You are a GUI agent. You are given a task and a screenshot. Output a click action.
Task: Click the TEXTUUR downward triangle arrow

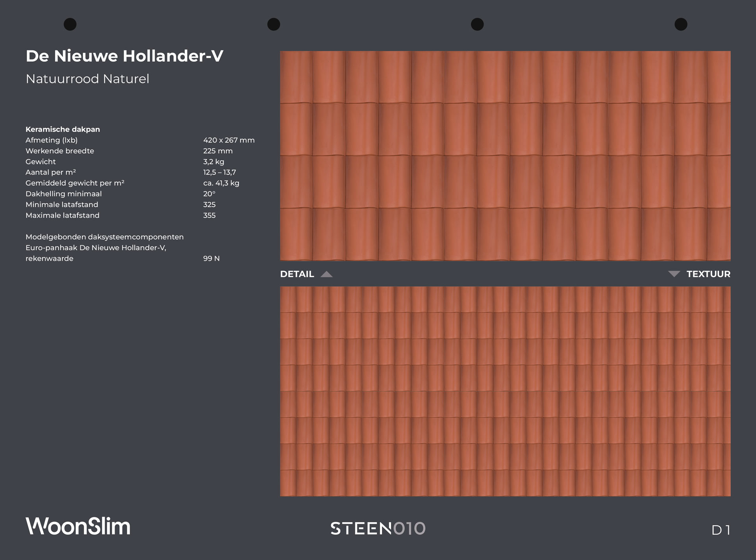pyautogui.click(x=674, y=274)
